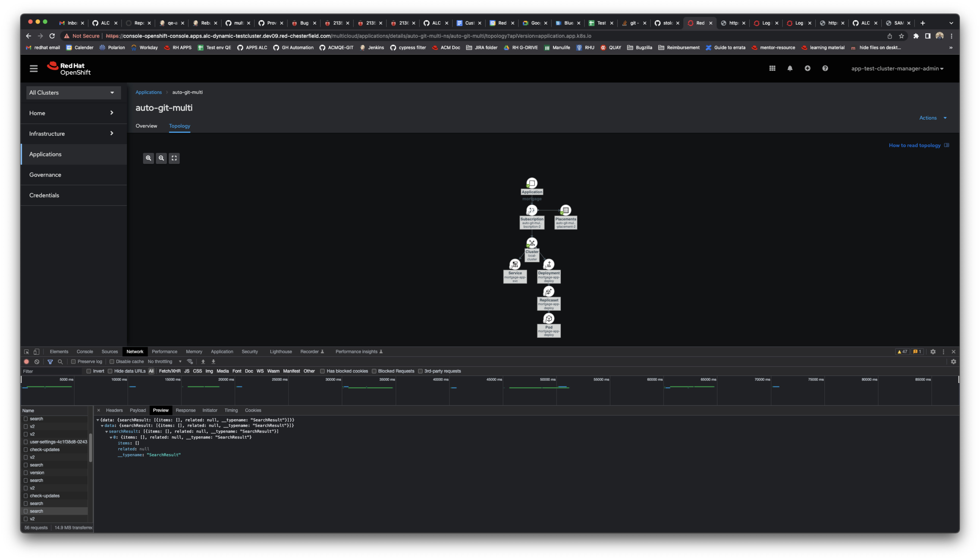Switch to the Overview tab
Image resolution: width=980 pixels, height=560 pixels.
point(146,126)
